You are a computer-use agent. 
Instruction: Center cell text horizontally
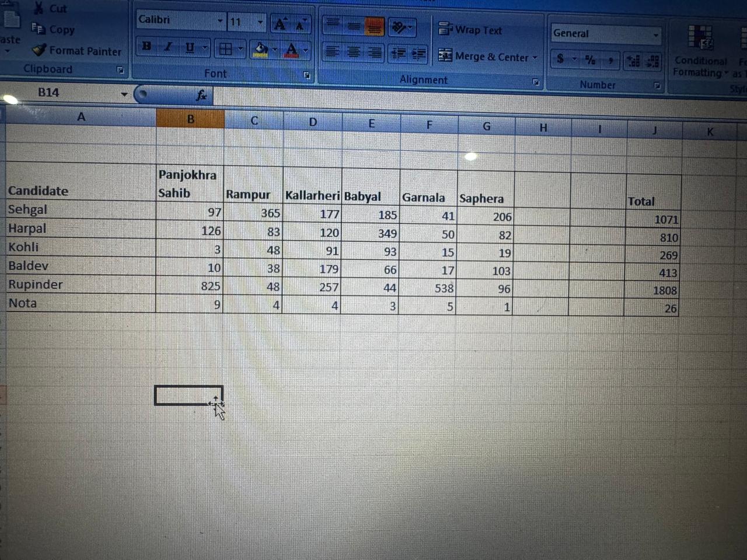(354, 52)
